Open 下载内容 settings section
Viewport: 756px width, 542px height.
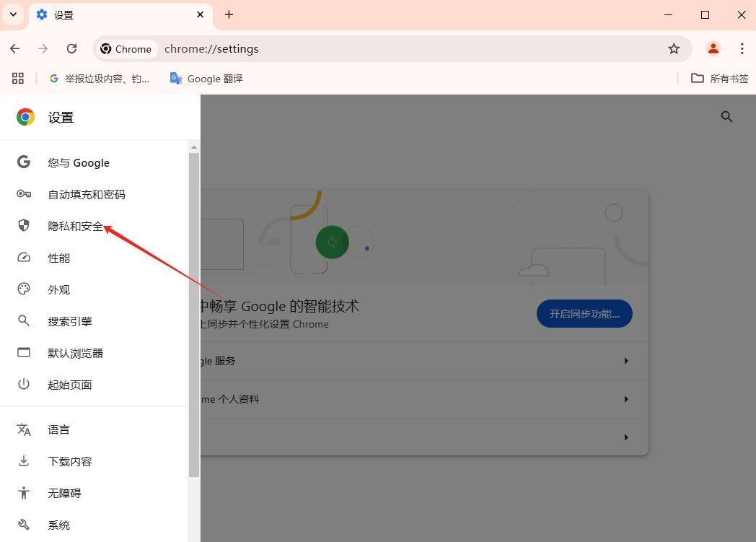pyautogui.click(x=94, y=461)
